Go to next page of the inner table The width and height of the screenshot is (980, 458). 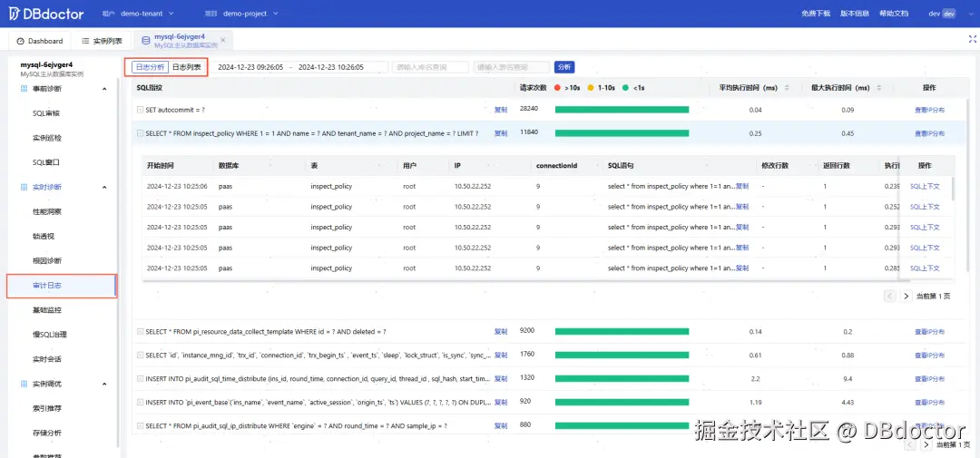[x=906, y=297]
